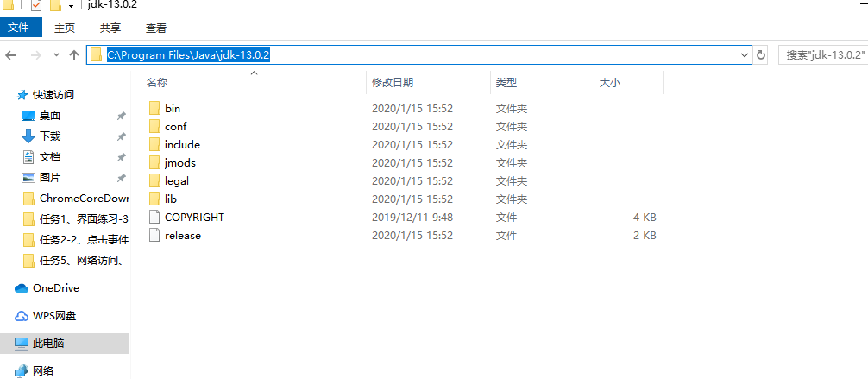
Task: Select 快速访问 in navigation pane
Action: click(x=53, y=95)
